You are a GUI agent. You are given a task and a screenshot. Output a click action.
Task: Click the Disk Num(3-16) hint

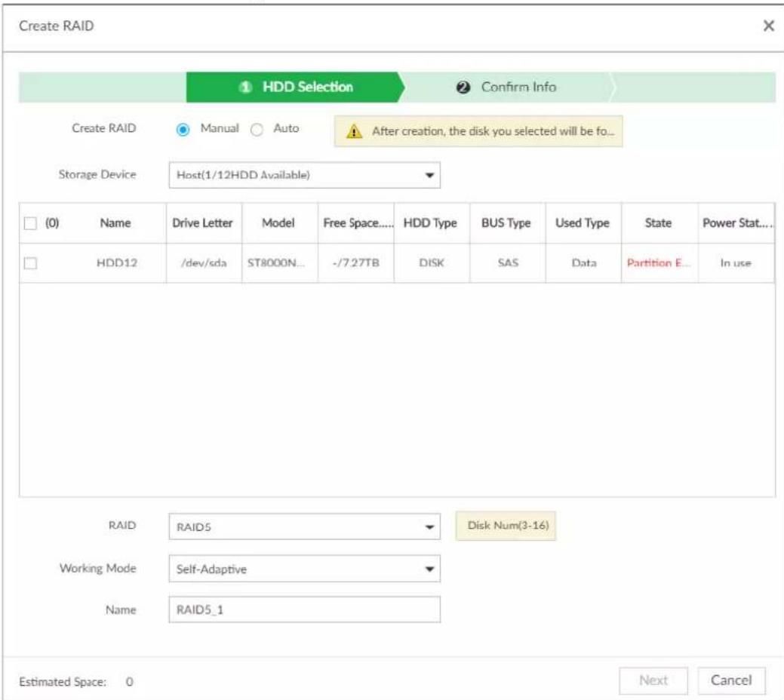(x=506, y=526)
